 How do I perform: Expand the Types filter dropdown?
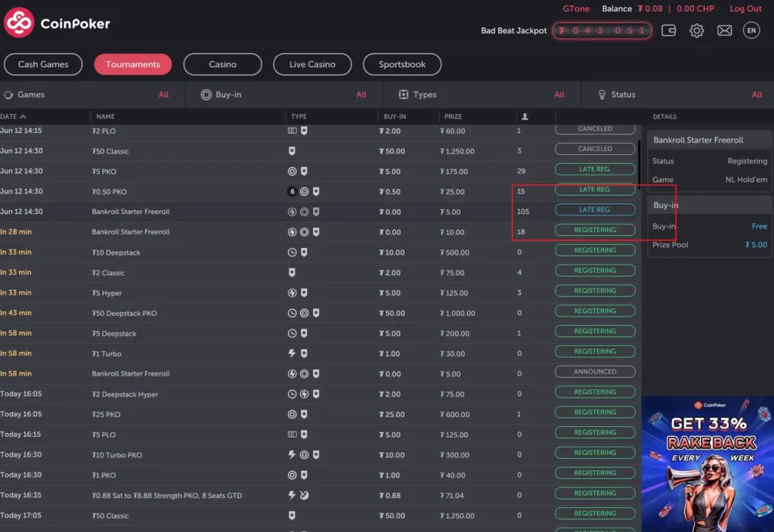(x=481, y=94)
